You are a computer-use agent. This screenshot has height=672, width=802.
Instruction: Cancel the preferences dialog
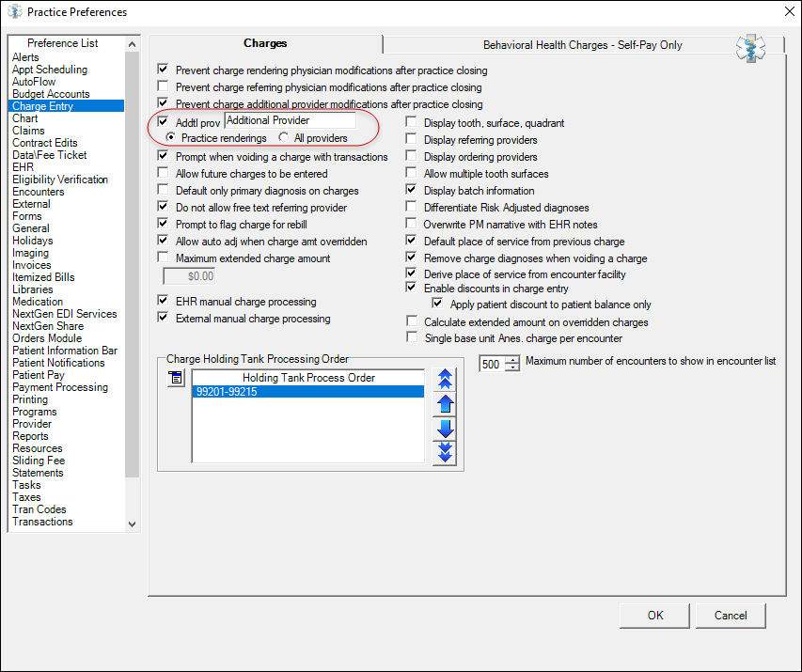(731, 616)
